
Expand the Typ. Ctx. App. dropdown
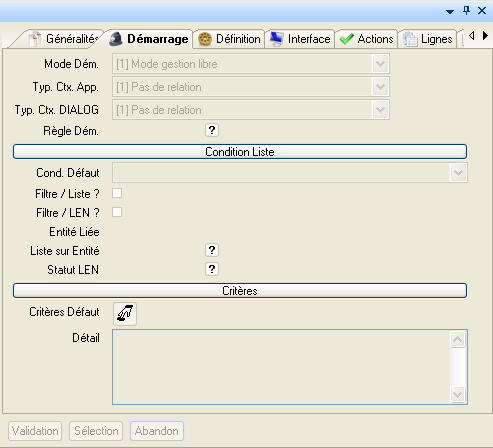tap(380, 87)
